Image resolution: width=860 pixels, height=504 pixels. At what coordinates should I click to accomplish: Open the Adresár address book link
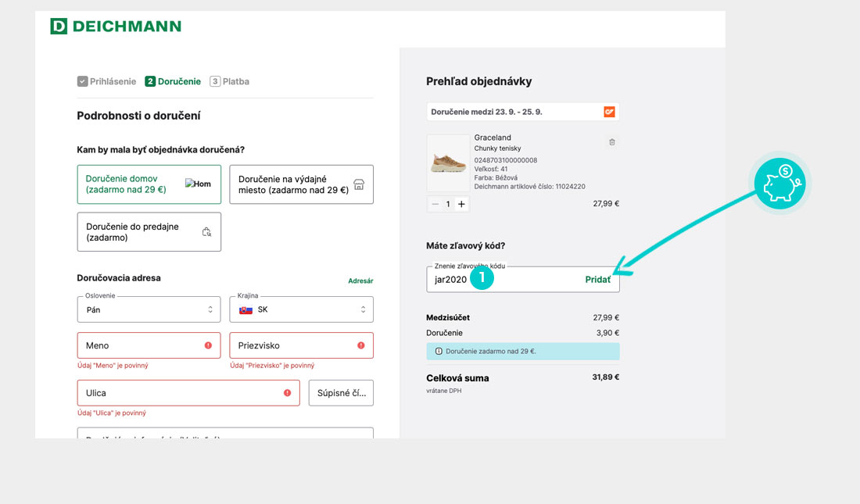[x=360, y=281]
